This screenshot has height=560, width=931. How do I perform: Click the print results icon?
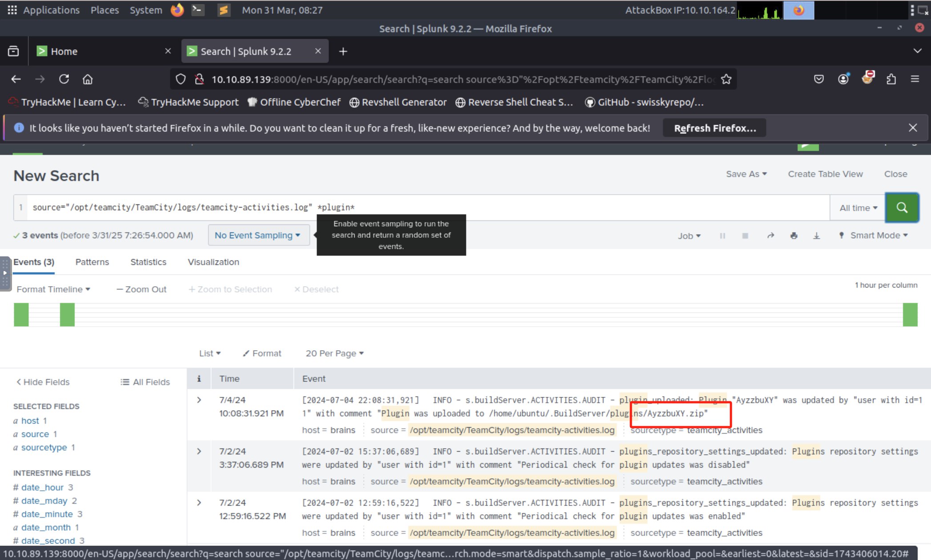(794, 236)
